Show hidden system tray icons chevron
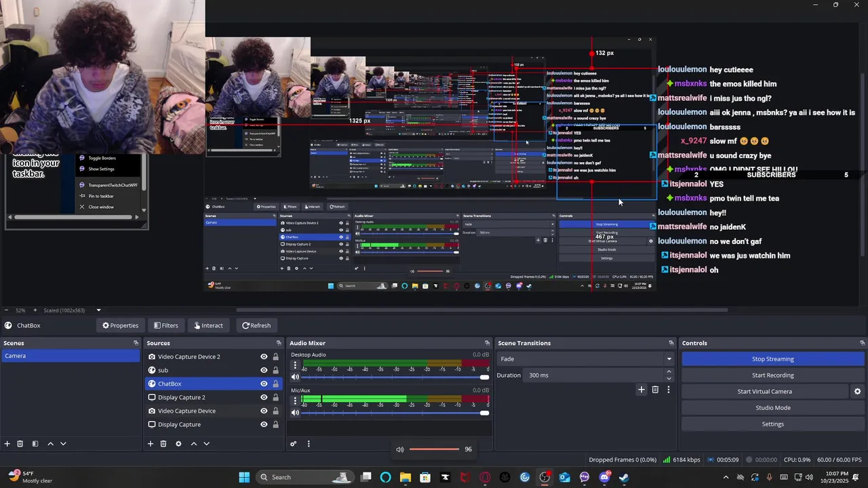This screenshot has width=868, height=488. [726, 477]
